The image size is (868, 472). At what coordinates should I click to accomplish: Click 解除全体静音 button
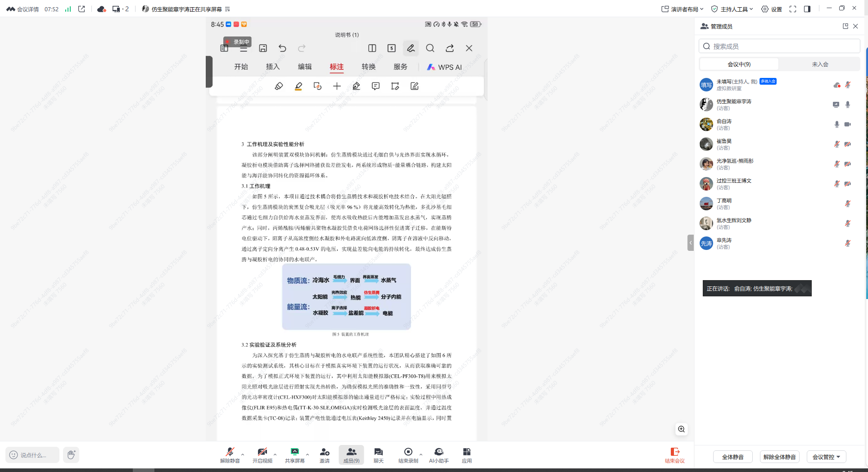click(x=780, y=457)
